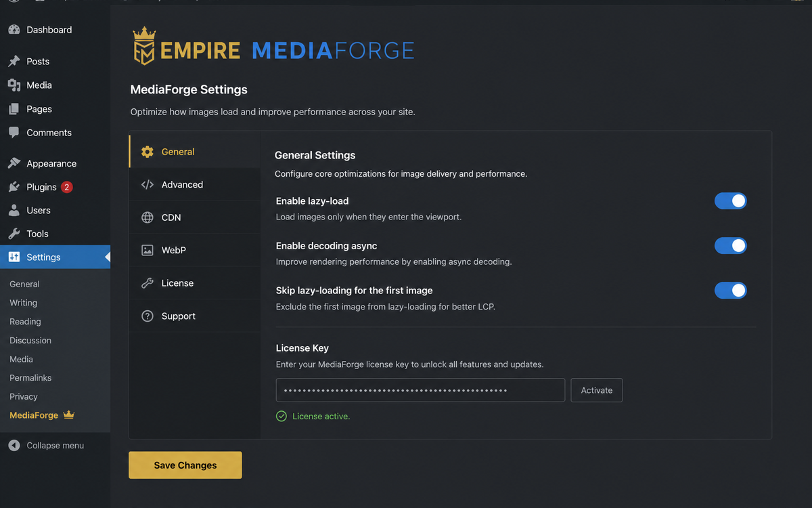Open the Advanced settings tab
812x508 pixels.
coord(195,184)
